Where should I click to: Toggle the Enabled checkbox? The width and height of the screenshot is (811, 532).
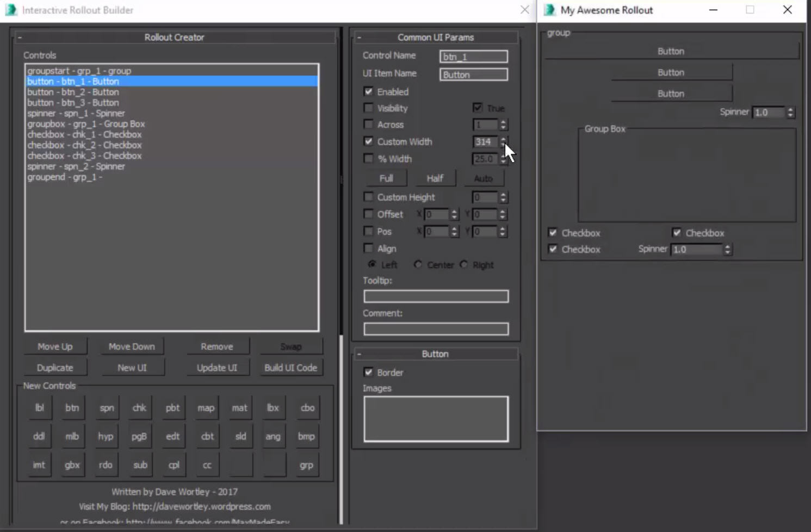point(368,91)
